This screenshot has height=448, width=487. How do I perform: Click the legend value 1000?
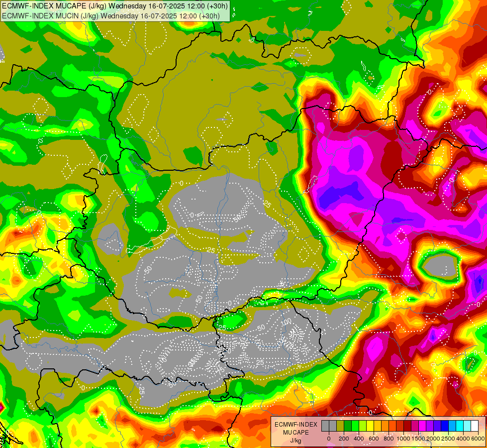click(403, 439)
